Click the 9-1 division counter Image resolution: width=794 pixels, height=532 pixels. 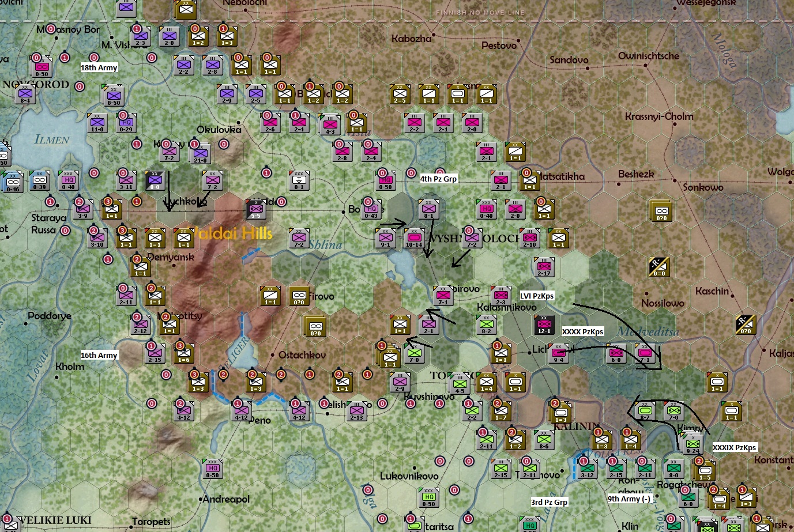[385, 238]
